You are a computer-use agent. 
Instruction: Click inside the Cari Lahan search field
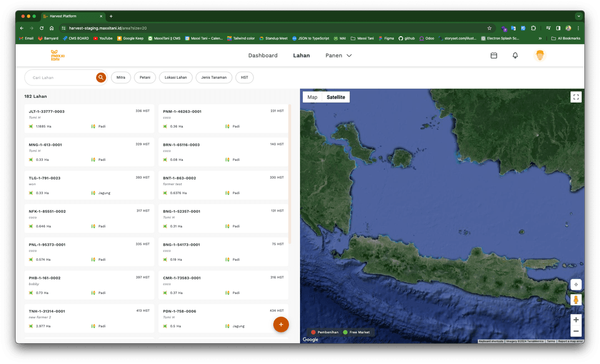pos(61,78)
